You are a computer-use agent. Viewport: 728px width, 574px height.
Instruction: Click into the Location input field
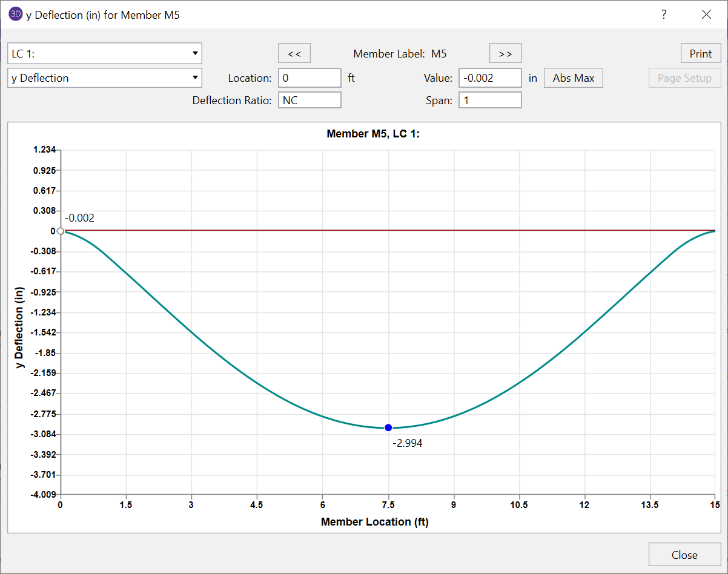coord(309,78)
